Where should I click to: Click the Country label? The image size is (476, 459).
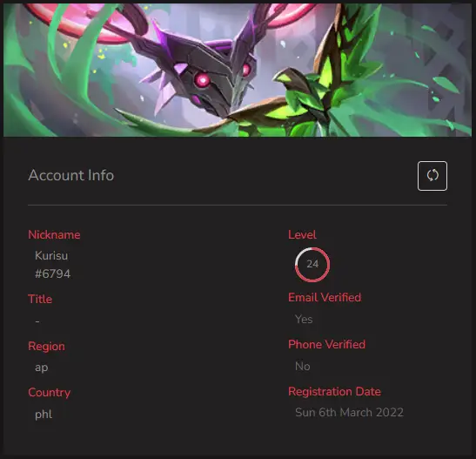[50, 393]
